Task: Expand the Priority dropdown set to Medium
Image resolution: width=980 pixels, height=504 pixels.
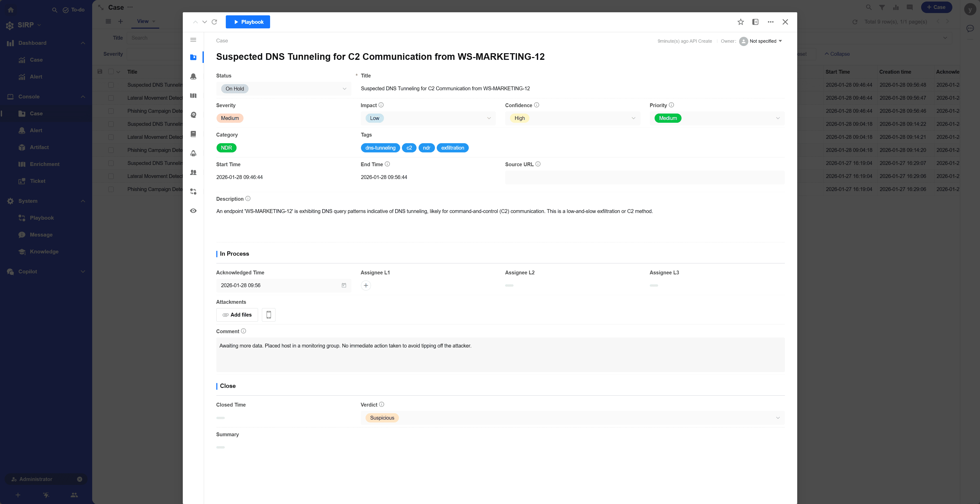Action: 717,118
